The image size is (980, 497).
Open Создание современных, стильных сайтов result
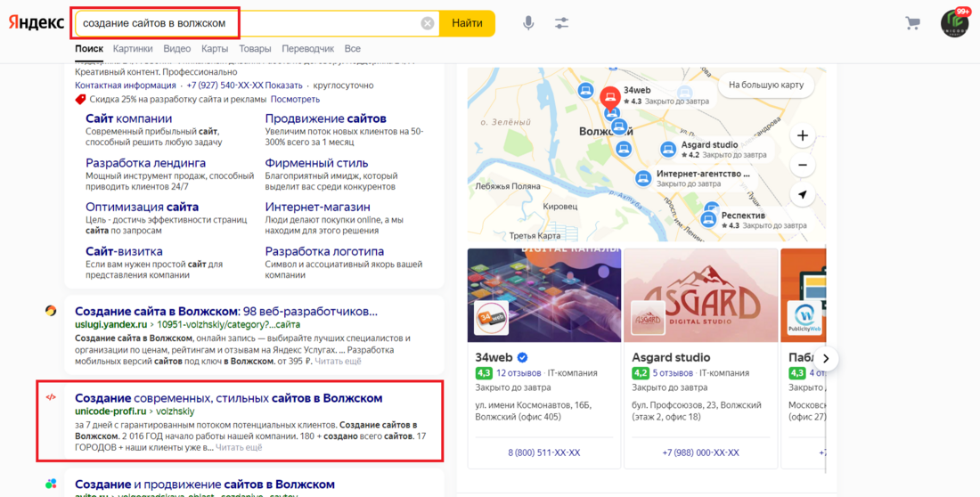[229, 398]
